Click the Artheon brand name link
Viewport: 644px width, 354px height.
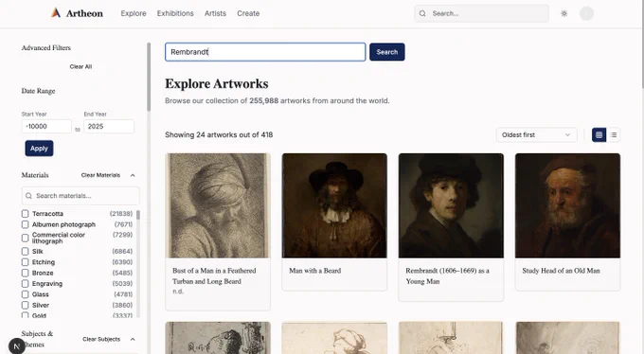(x=84, y=13)
